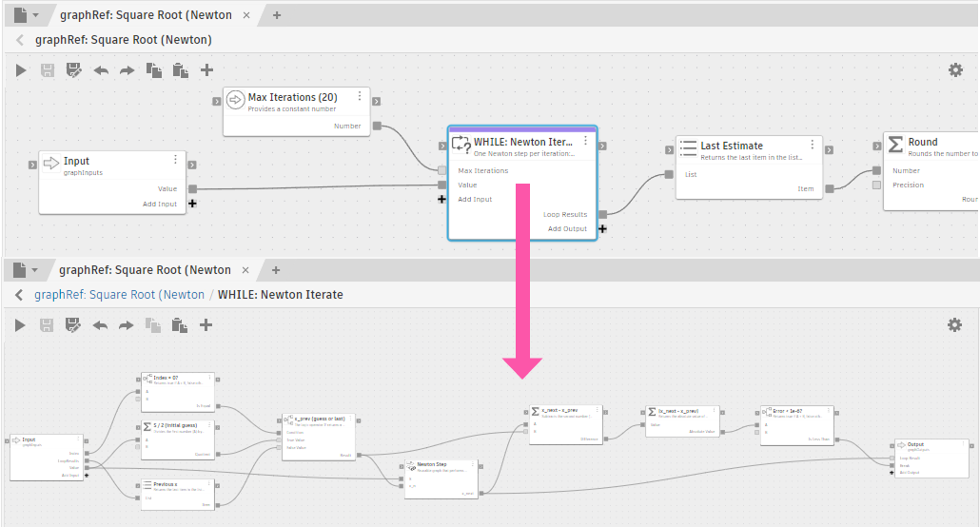The image size is (980, 527).
Task: Click the Max Iterations node arrow icon
Action: click(235, 99)
